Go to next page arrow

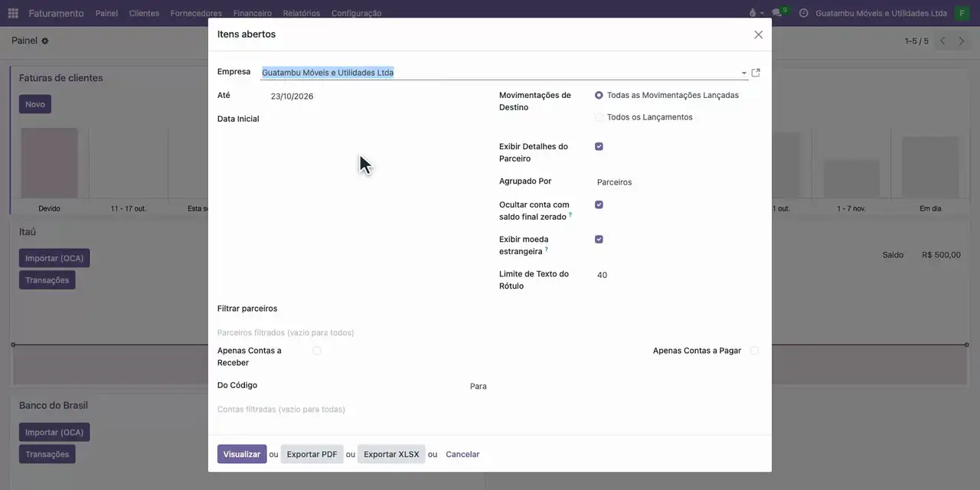[962, 41]
